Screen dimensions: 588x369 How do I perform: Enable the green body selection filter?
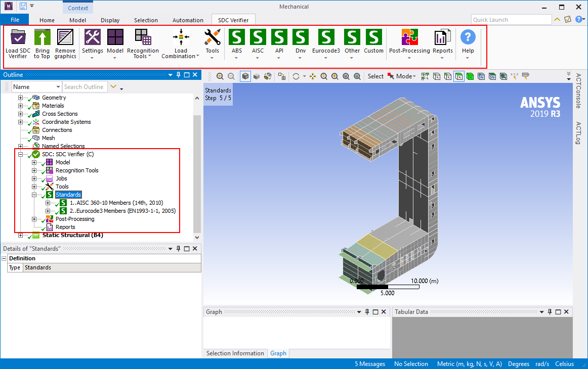click(470, 76)
